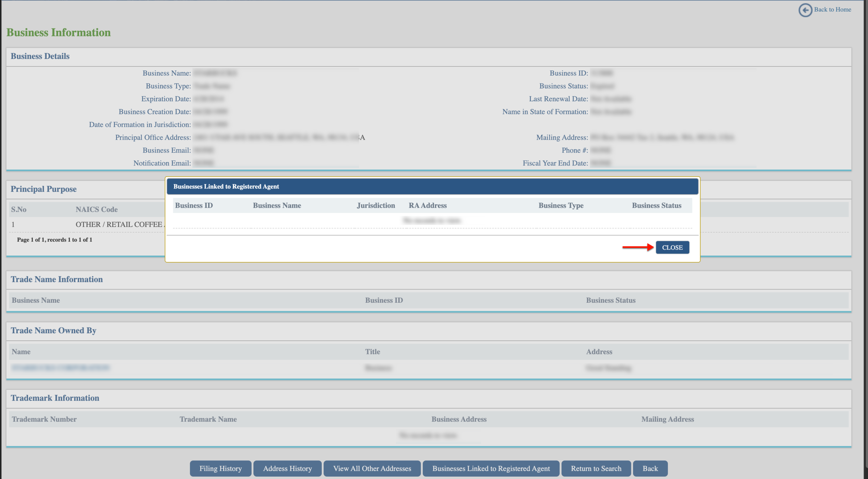Select OTHER / RETAIL COFFEE row text
The width and height of the screenshot is (868, 479).
tap(120, 224)
